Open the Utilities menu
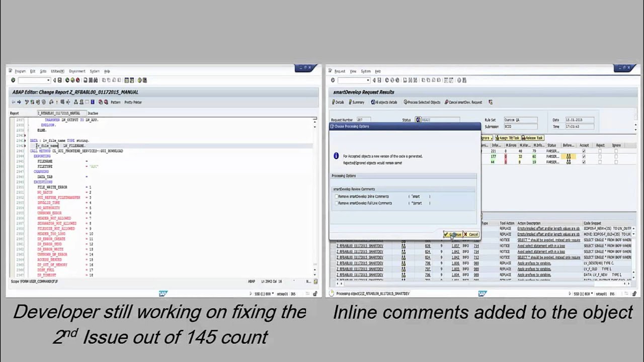This screenshot has width=644, height=362. (57, 71)
